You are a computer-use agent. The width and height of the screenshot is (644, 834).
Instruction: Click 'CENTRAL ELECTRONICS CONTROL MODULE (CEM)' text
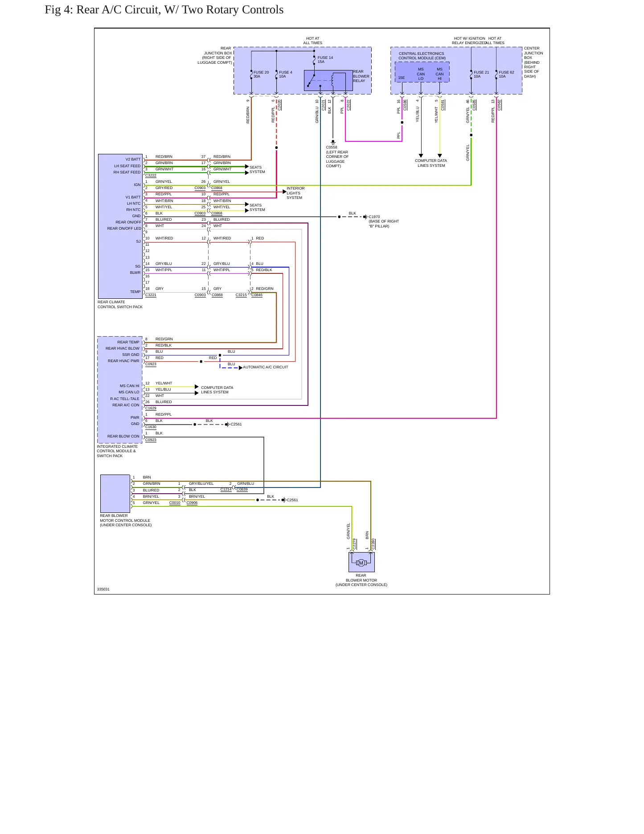pos(422,56)
